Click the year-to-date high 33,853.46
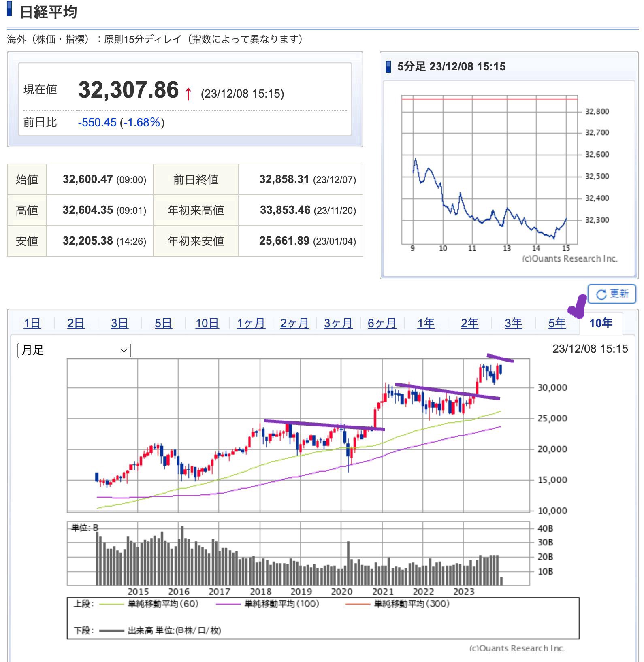 (x=285, y=210)
